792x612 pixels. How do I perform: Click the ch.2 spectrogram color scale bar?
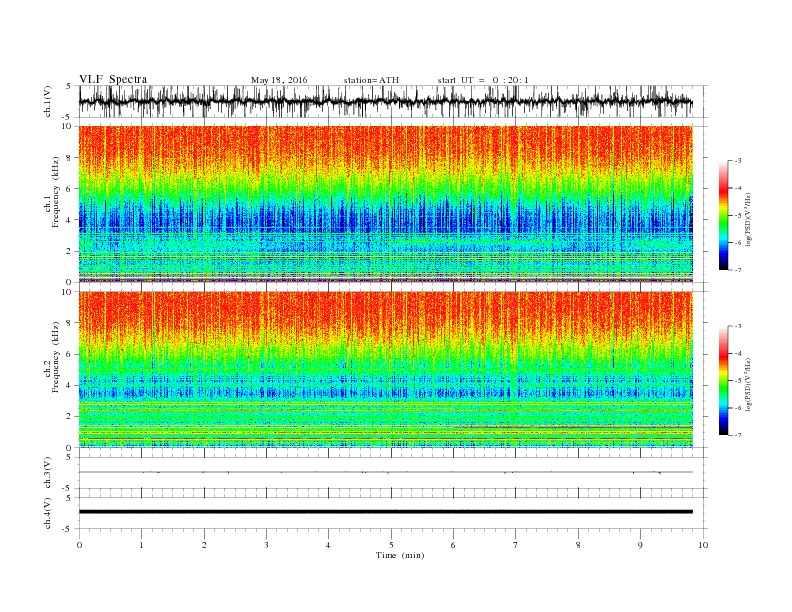point(724,381)
